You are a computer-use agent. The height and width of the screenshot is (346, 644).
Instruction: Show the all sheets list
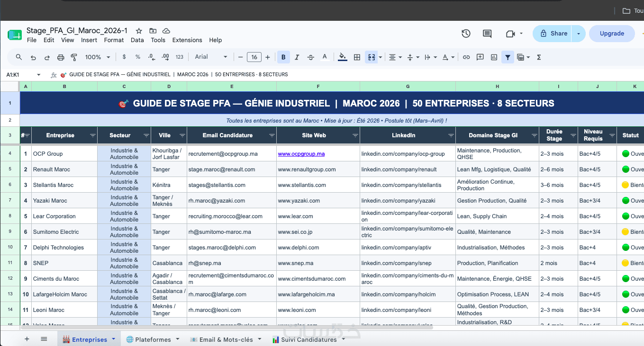click(44, 339)
